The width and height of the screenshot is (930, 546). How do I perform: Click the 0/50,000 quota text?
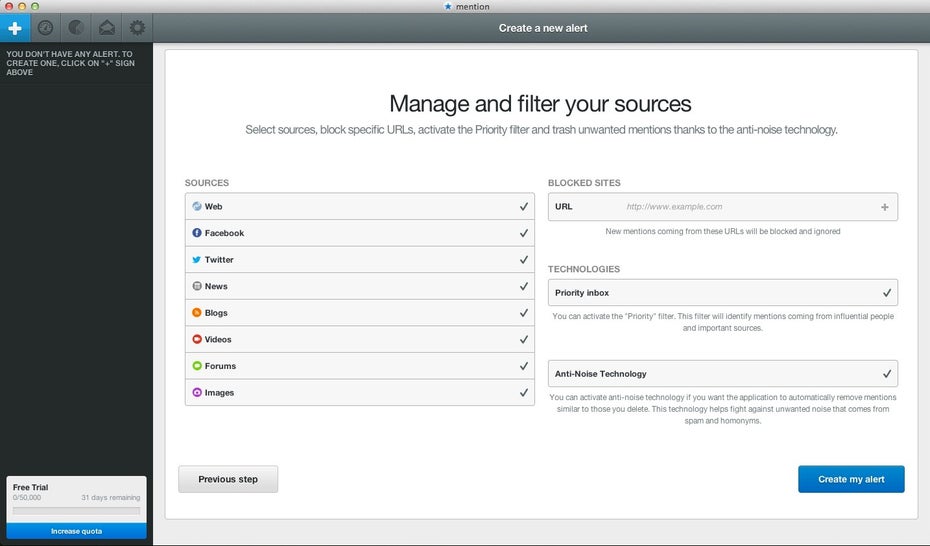27,497
